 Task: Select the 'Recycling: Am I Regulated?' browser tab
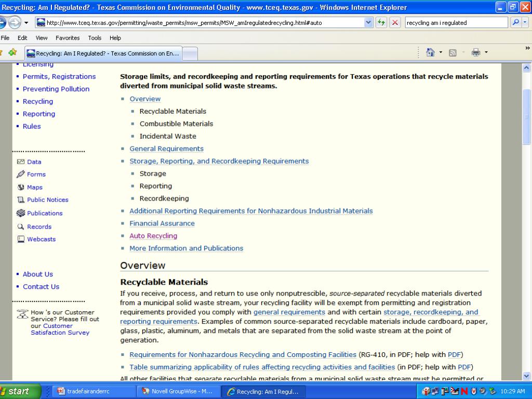coord(103,54)
